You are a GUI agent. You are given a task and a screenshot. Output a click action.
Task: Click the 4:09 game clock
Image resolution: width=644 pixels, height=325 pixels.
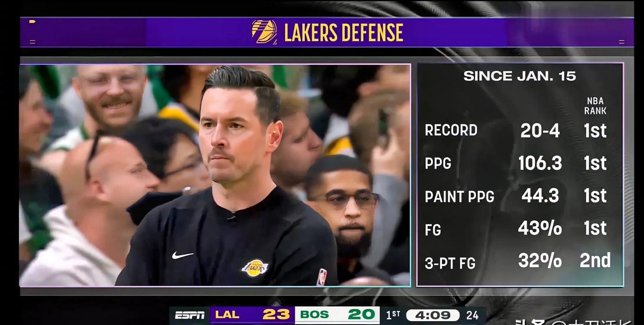432,315
